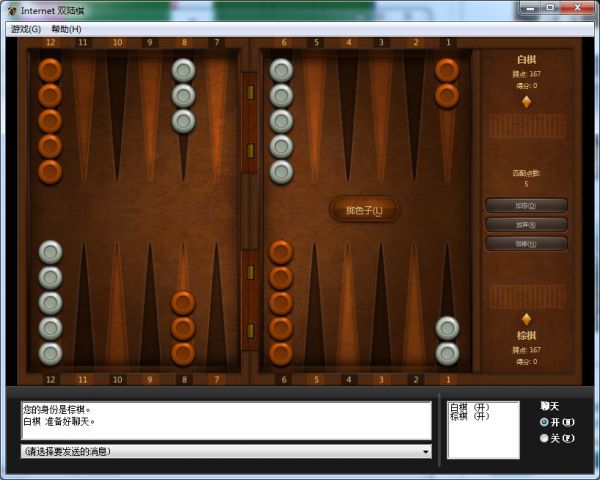The width and height of the screenshot is (600, 480).
Task: Select the 关 chat off radio button
Action: [x=544, y=438]
